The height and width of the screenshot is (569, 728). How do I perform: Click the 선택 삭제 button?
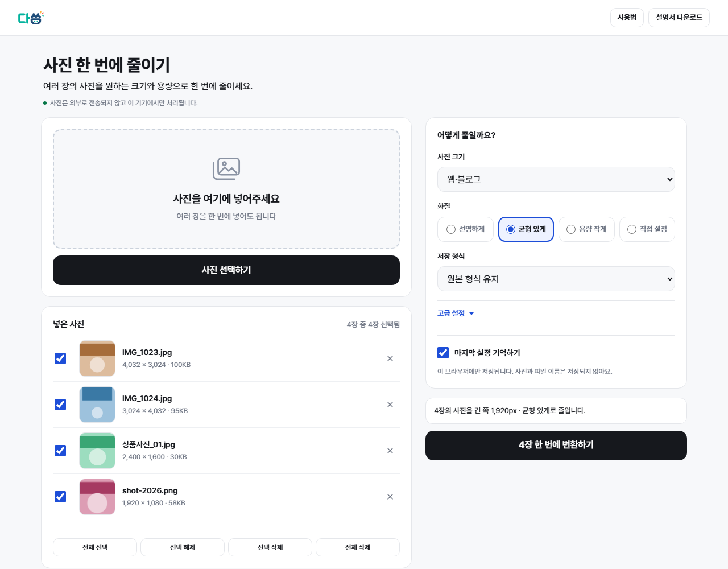tap(270, 547)
